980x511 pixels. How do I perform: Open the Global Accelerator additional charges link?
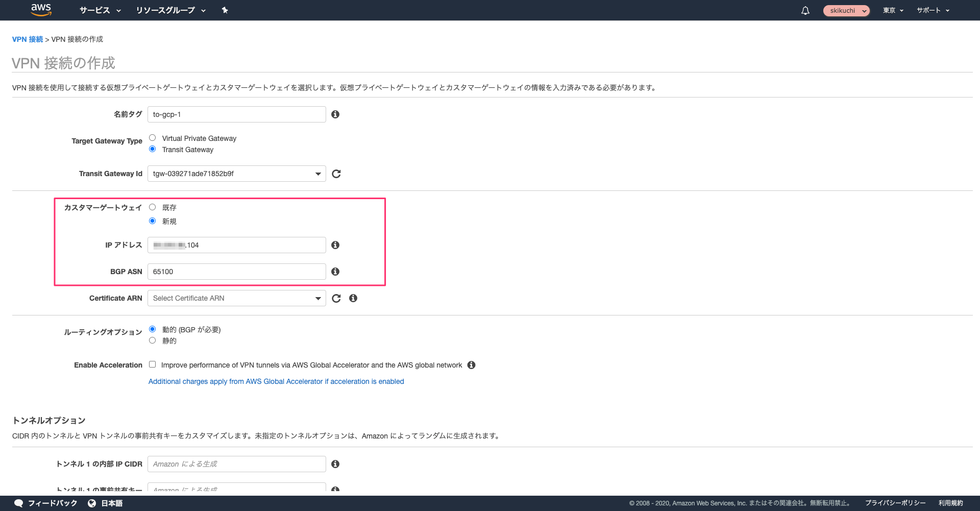(x=276, y=381)
